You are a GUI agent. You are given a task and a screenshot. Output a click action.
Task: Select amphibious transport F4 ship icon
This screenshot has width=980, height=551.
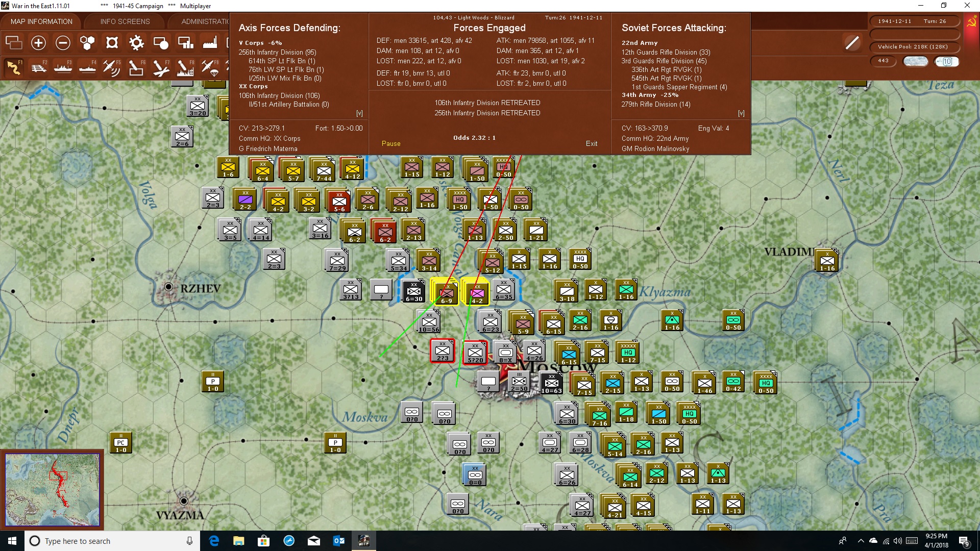coord(87,67)
